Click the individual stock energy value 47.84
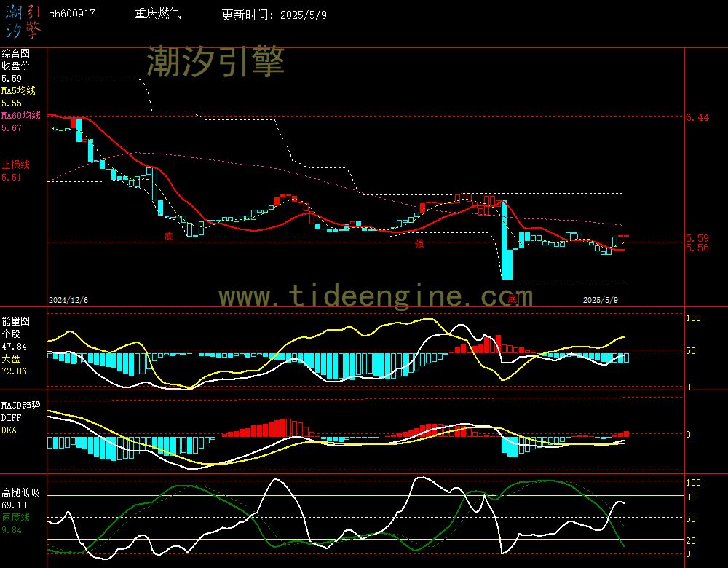 point(14,347)
